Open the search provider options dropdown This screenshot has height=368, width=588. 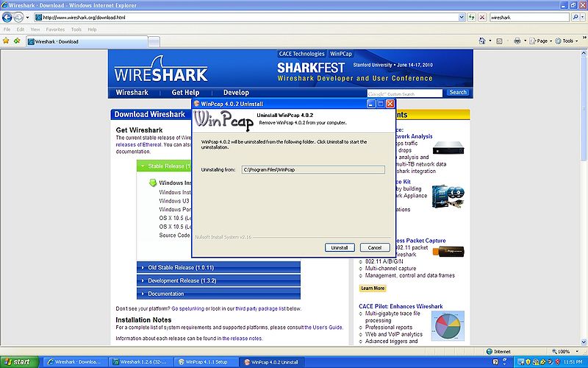click(x=583, y=17)
